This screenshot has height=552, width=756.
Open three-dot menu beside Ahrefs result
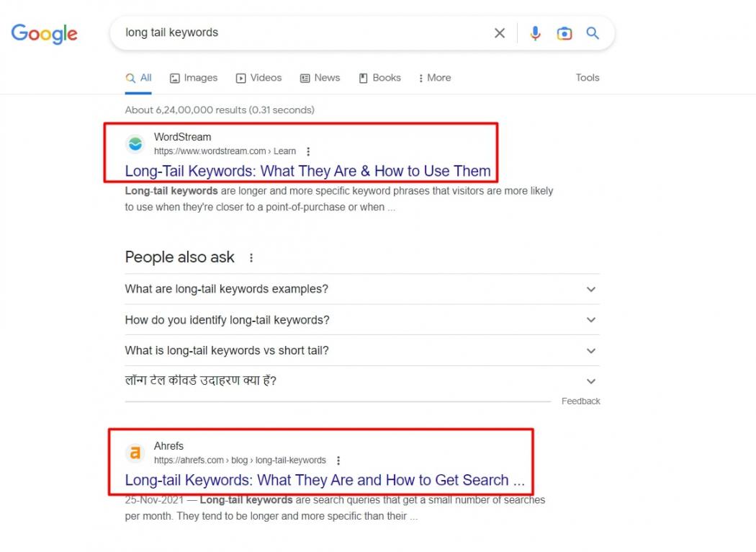[x=338, y=460]
